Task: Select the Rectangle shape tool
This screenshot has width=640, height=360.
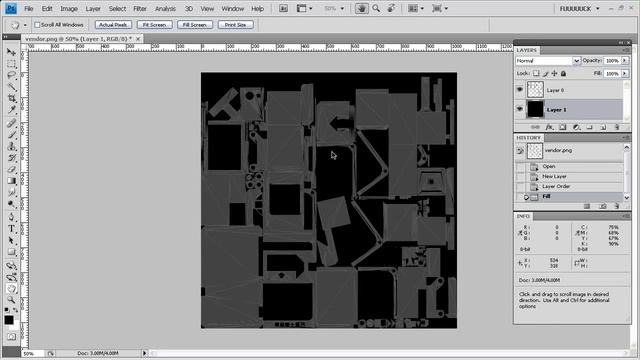Action: [x=11, y=252]
